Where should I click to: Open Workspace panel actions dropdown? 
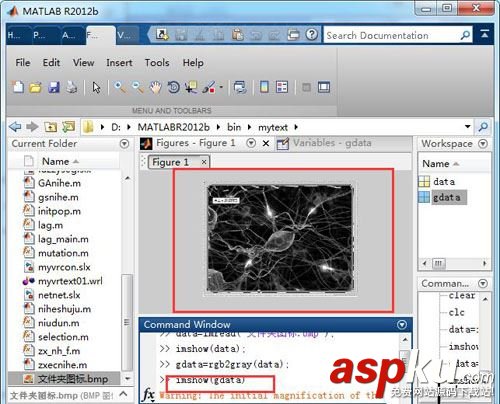click(x=483, y=144)
